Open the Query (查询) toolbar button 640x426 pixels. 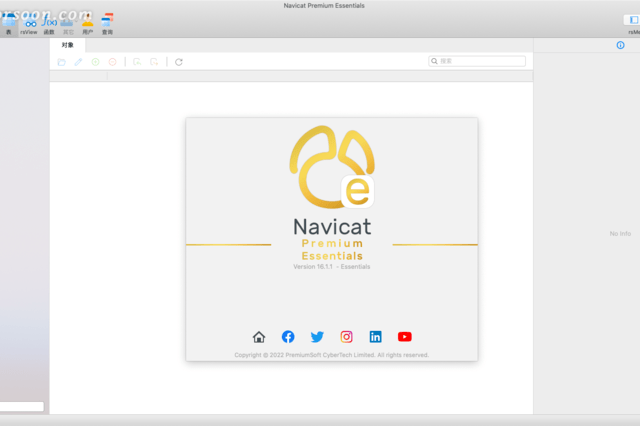pos(107,25)
